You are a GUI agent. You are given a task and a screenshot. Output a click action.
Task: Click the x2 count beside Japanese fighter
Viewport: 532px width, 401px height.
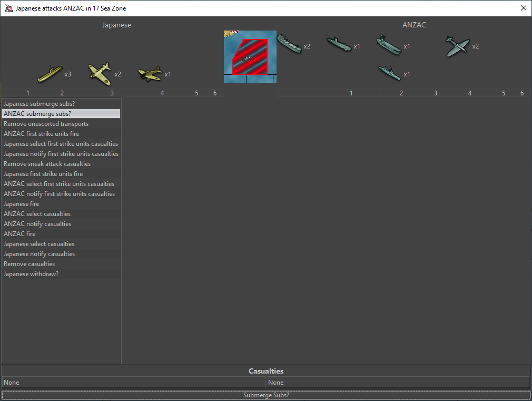tap(118, 74)
